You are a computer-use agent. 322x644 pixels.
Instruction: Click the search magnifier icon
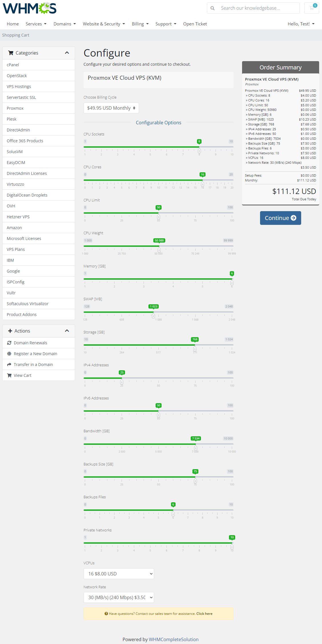click(212, 8)
